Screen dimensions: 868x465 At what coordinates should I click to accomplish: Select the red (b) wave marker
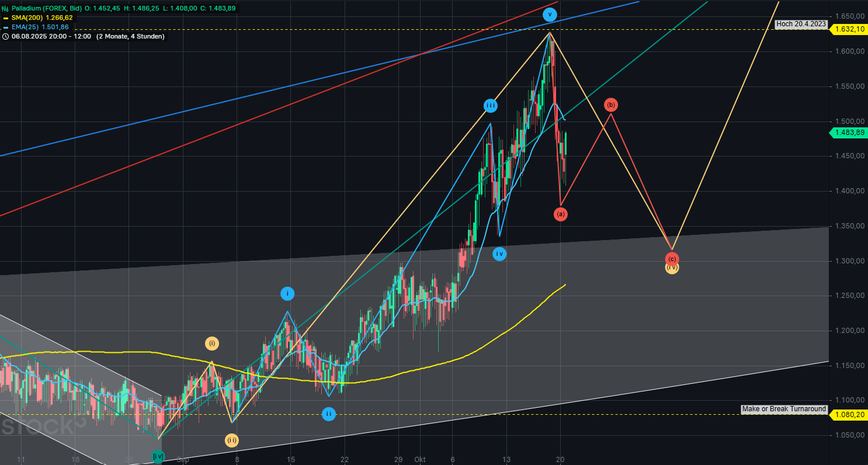pyautogui.click(x=610, y=105)
